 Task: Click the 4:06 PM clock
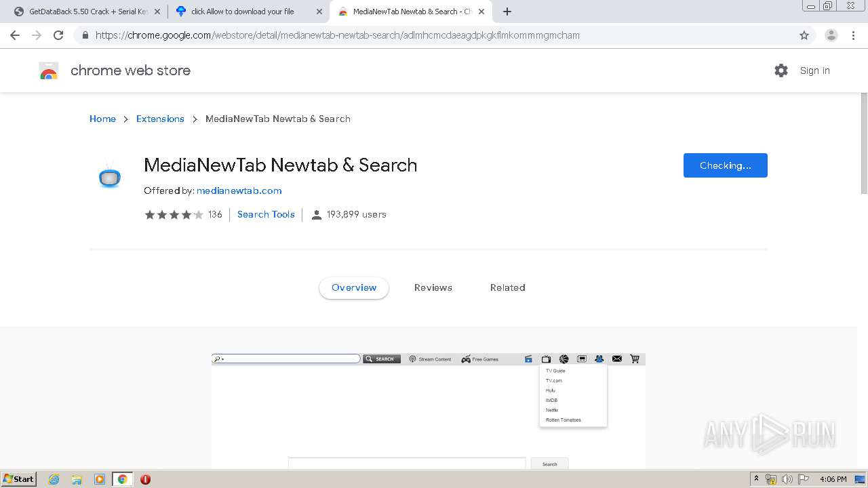pyautogui.click(x=833, y=479)
